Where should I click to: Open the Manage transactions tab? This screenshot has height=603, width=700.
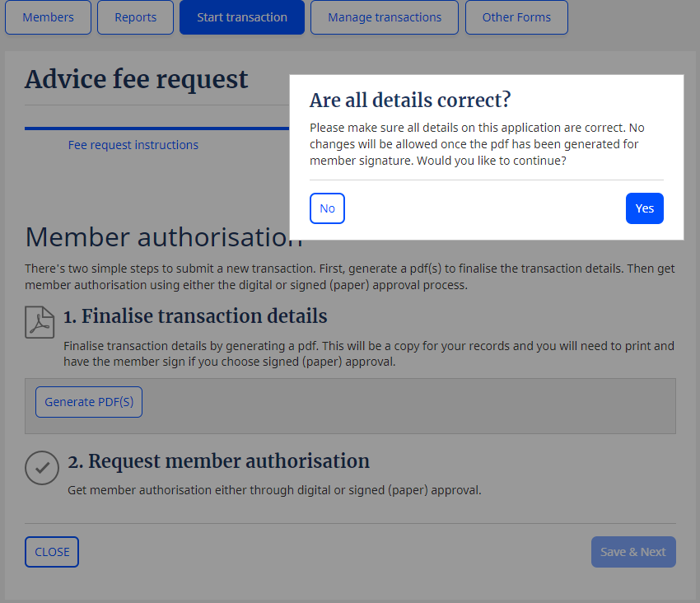coord(384,16)
